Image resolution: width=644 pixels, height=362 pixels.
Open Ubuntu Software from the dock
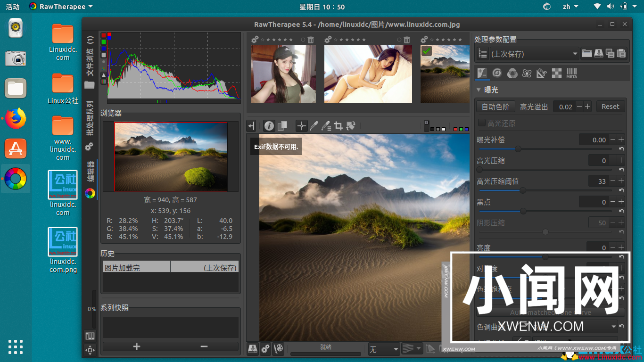pyautogui.click(x=16, y=148)
